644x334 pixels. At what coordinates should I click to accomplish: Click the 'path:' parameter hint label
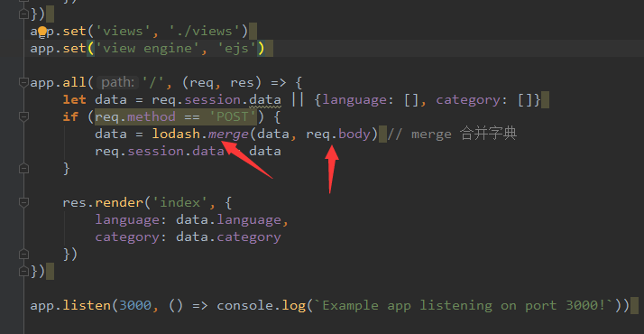118,82
